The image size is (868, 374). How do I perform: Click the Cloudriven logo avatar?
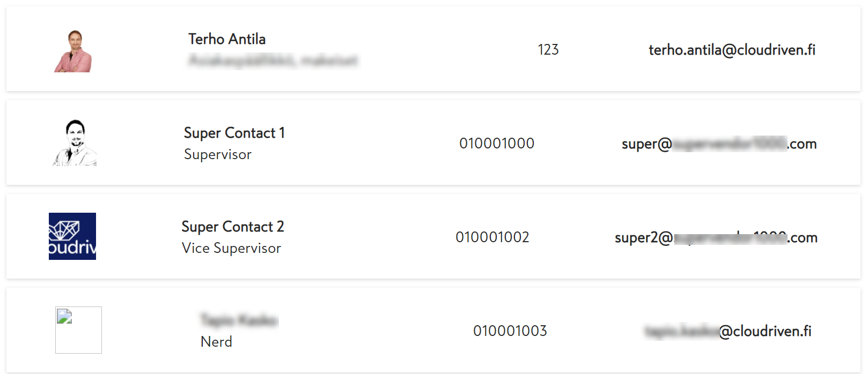72,236
